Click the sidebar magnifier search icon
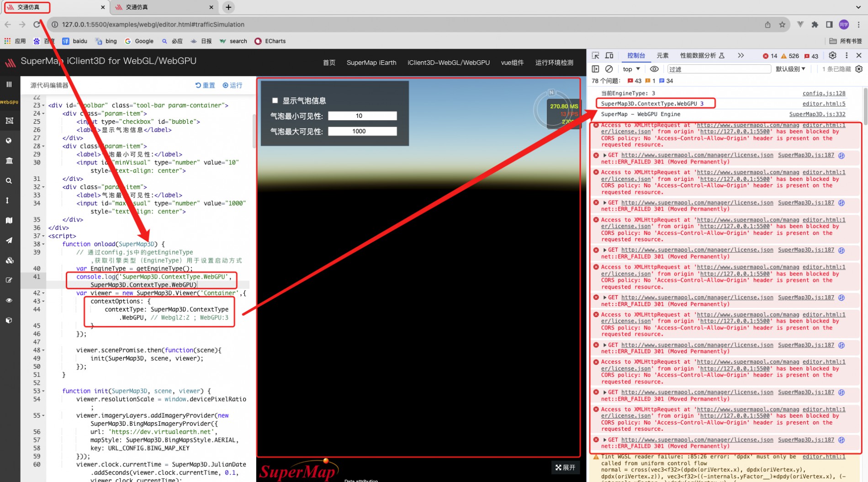Image resolution: width=868 pixels, height=482 pixels. click(x=9, y=181)
